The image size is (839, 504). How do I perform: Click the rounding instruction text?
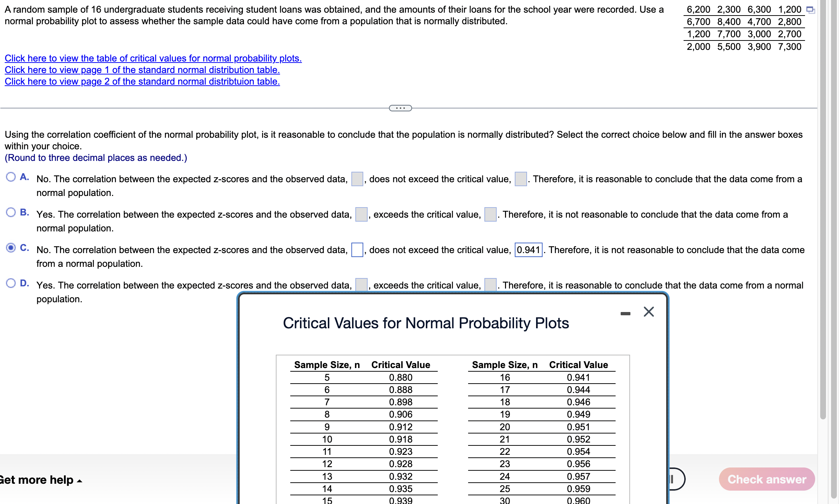[x=96, y=158]
